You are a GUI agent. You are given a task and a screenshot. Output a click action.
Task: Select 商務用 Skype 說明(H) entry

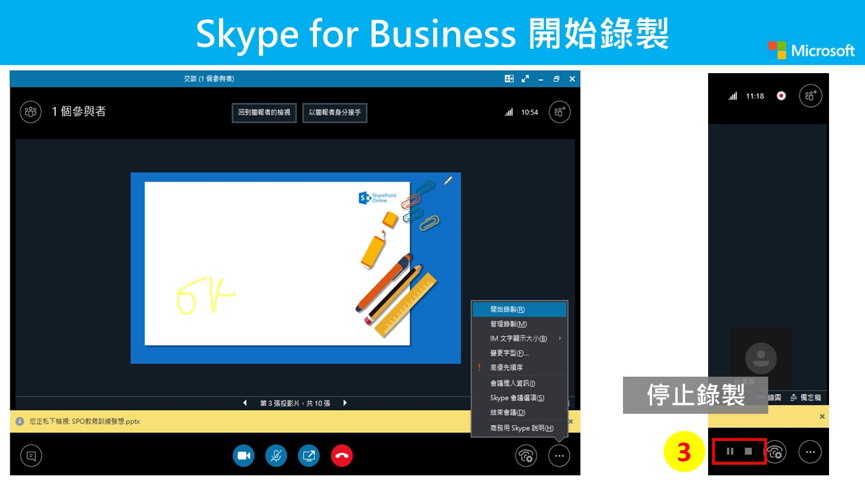click(x=519, y=428)
